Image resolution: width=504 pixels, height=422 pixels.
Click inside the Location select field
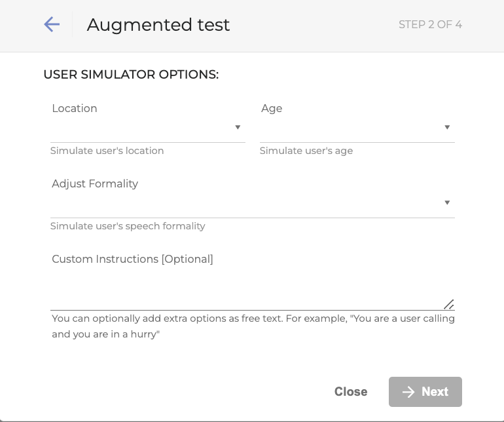click(141, 128)
